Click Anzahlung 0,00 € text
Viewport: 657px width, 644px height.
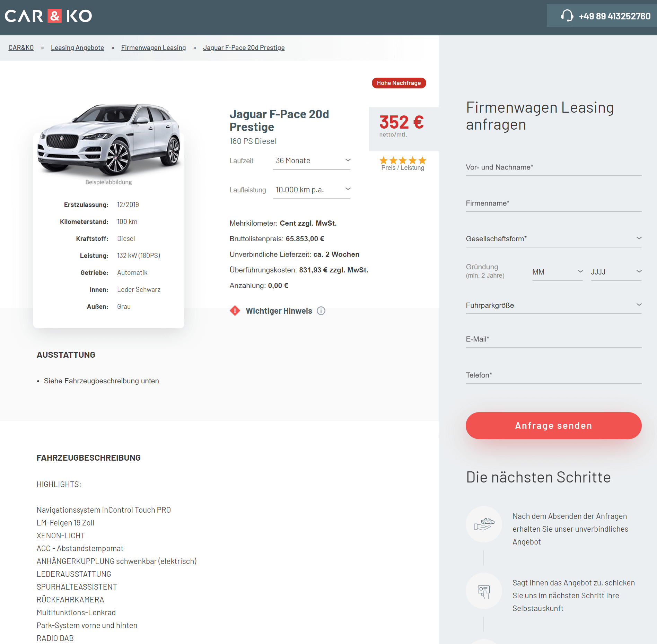pos(259,286)
